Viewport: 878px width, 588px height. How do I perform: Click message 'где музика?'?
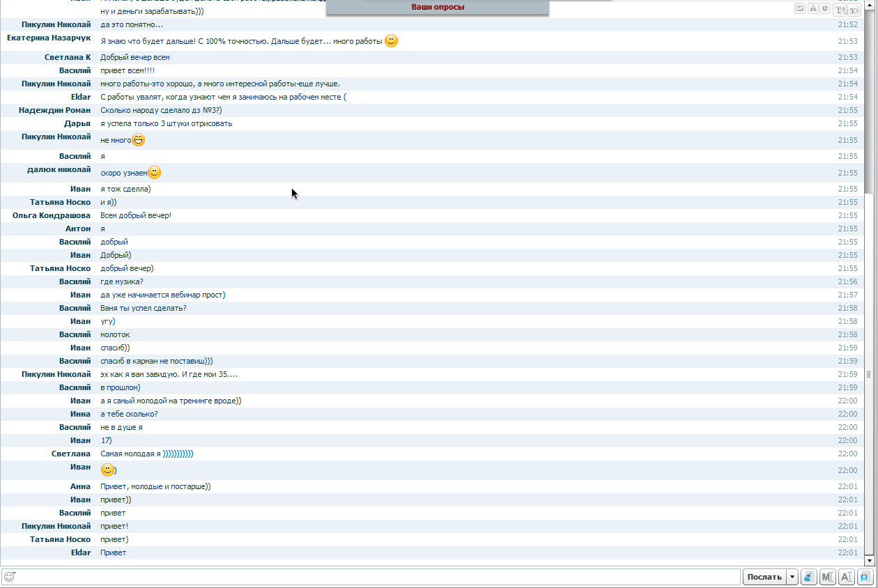point(122,281)
